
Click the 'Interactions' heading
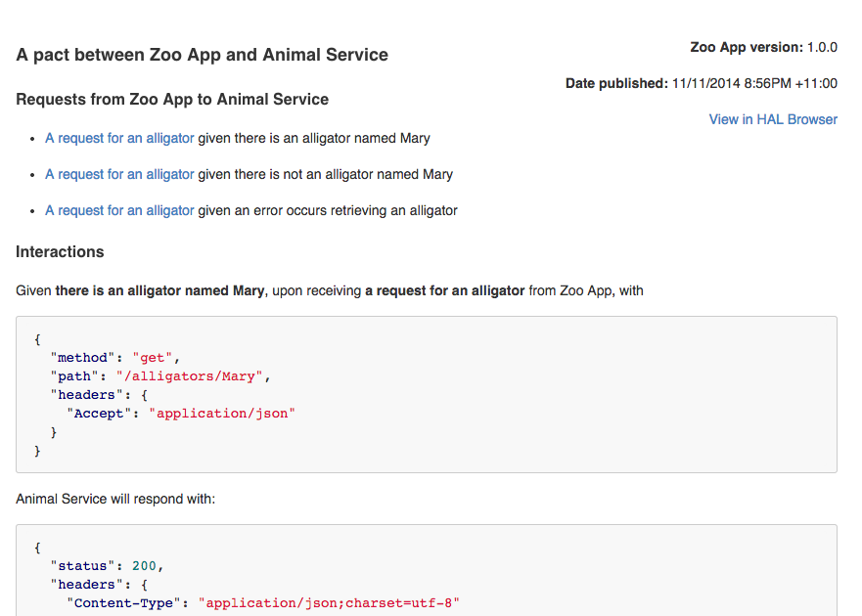pyautogui.click(x=60, y=251)
